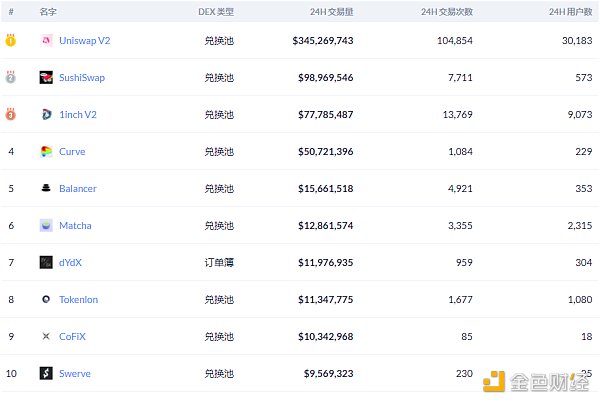Image resolution: width=600 pixels, height=403 pixels.
Task: Click the 9,073 user count
Action: [x=580, y=114]
